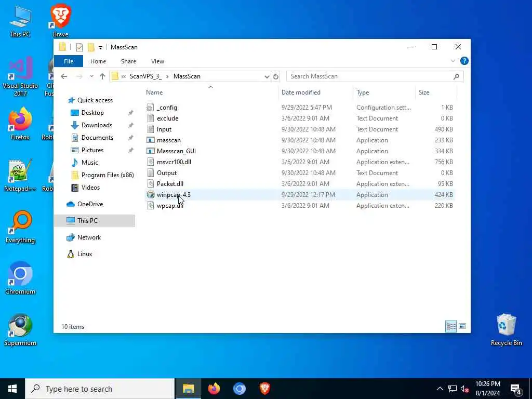Select the _config settings file

coord(167,108)
